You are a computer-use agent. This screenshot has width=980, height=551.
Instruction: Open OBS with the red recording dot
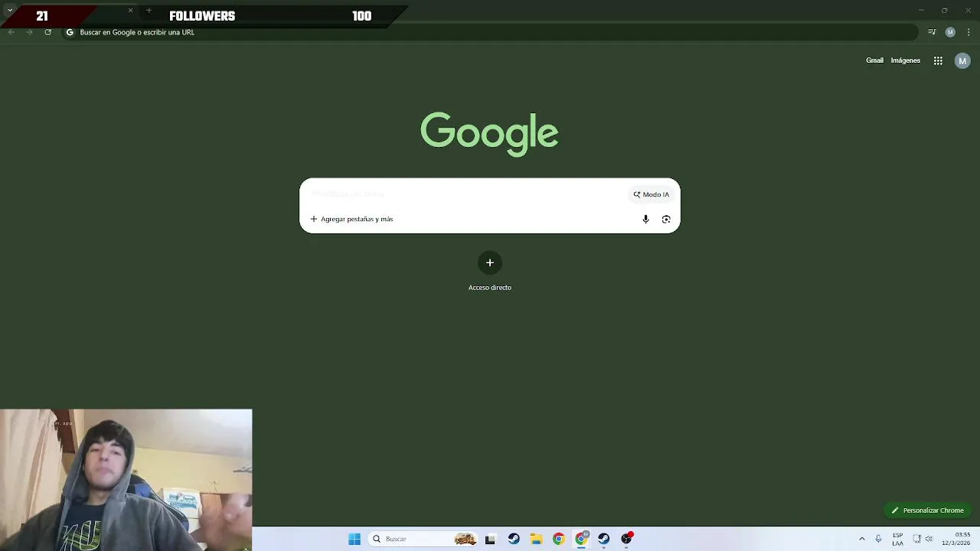click(x=627, y=539)
